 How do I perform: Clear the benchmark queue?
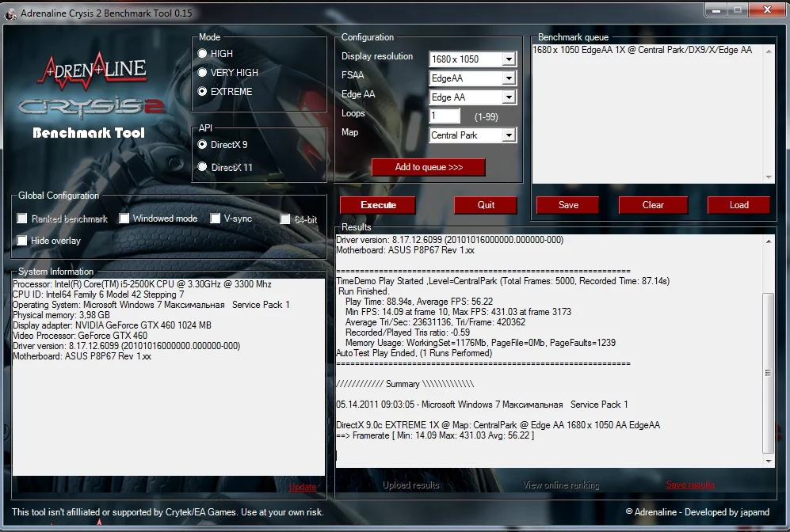point(653,205)
